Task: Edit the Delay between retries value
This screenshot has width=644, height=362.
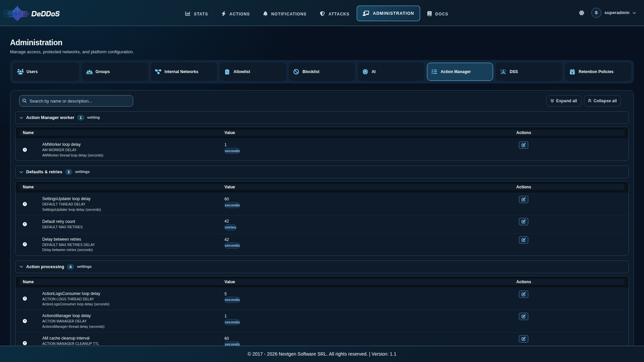Action: tap(523, 240)
